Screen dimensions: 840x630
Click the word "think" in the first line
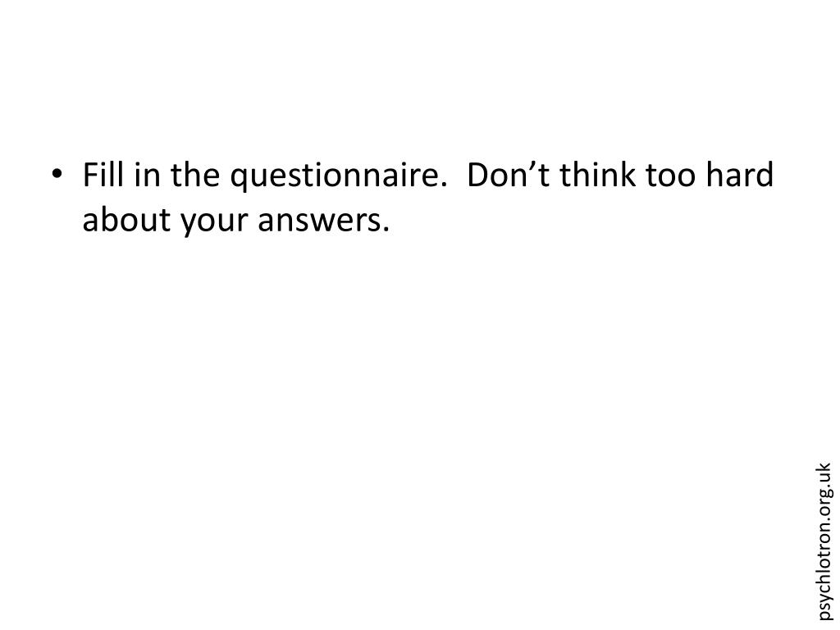(597, 174)
